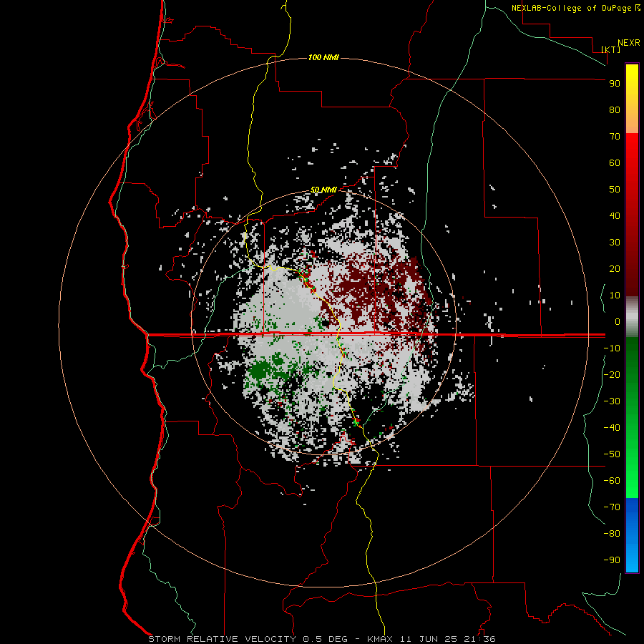Click the -30 value on velocity scale
Image resolution: width=644 pixels, height=644 pixels.
coord(612,401)
